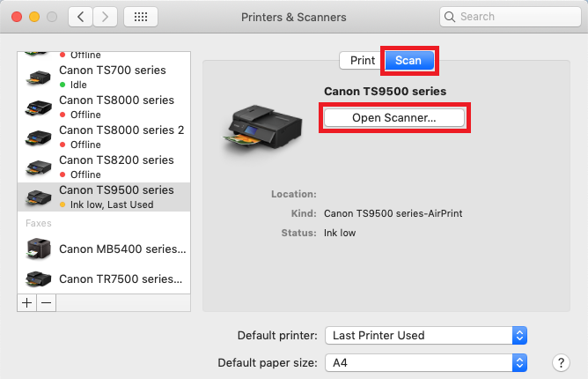
Task: Click the Canon TS700 series printer icon
Action: pos(39,77)
